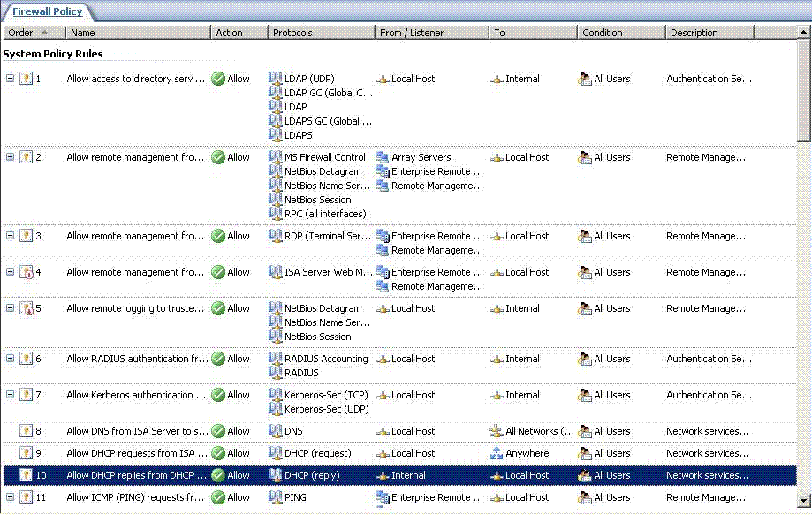Viewport: 812px width, 515px height.
Task: Click the All Networks icon in rule 8
Action: 496,431
